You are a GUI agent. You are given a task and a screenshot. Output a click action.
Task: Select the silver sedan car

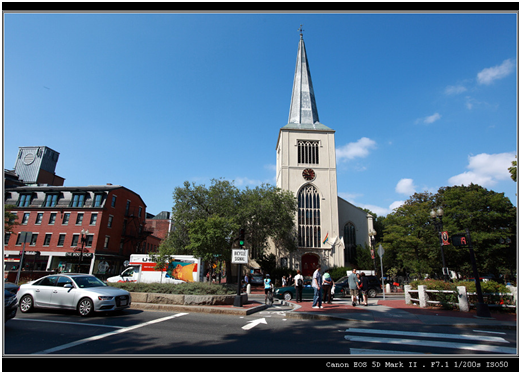[73, 294]
